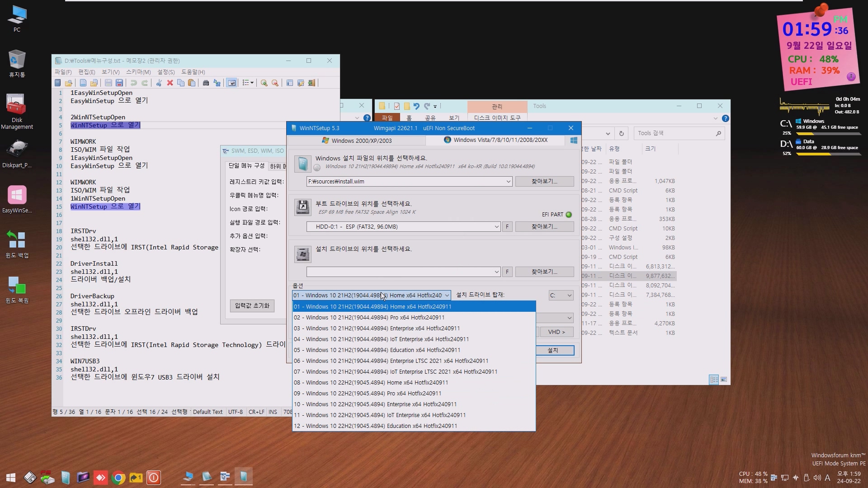Select the 단일 메뉴 구성 tab

coord(246,166)
